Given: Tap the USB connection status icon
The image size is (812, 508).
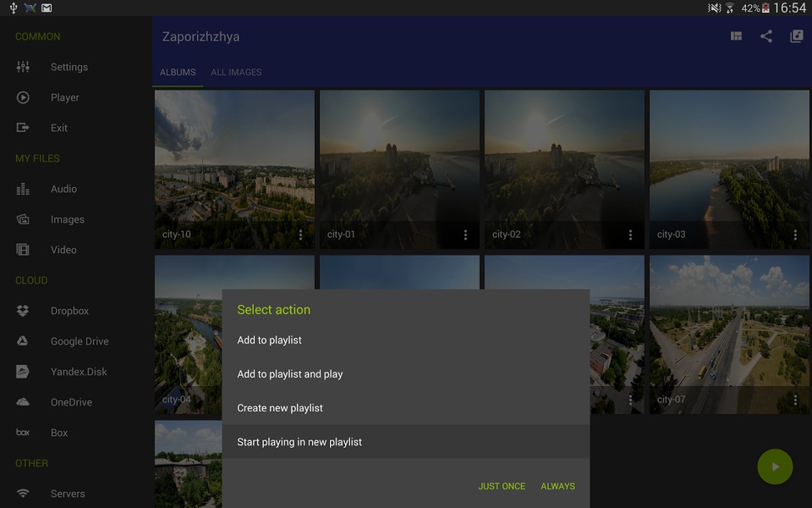Looking at the screenshot, I should coord(14,8).
